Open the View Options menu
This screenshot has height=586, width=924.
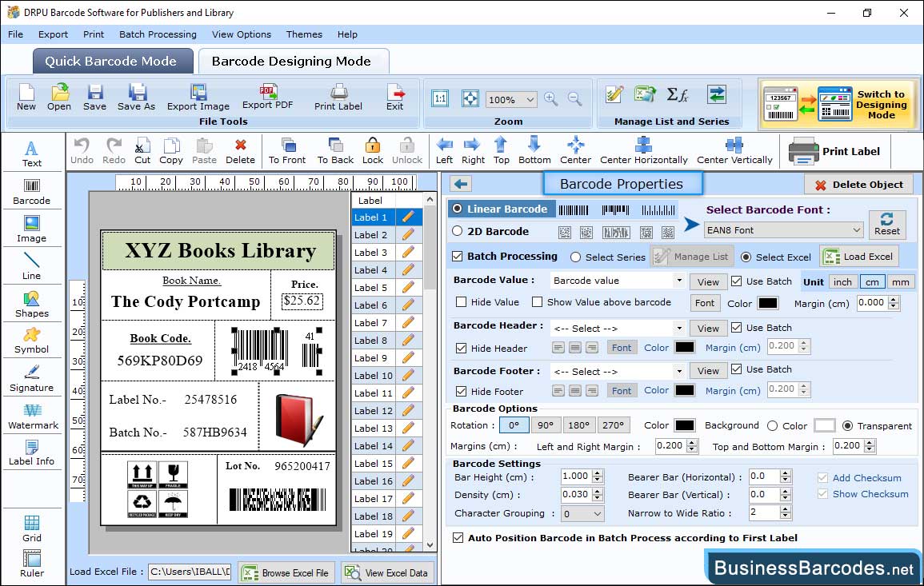[x=242, y=34]
